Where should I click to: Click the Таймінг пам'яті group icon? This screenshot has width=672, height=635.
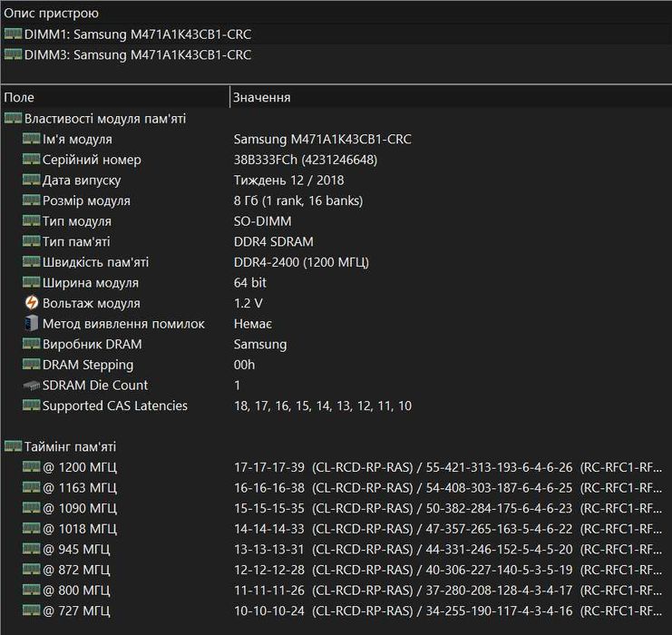click(13, 446)
